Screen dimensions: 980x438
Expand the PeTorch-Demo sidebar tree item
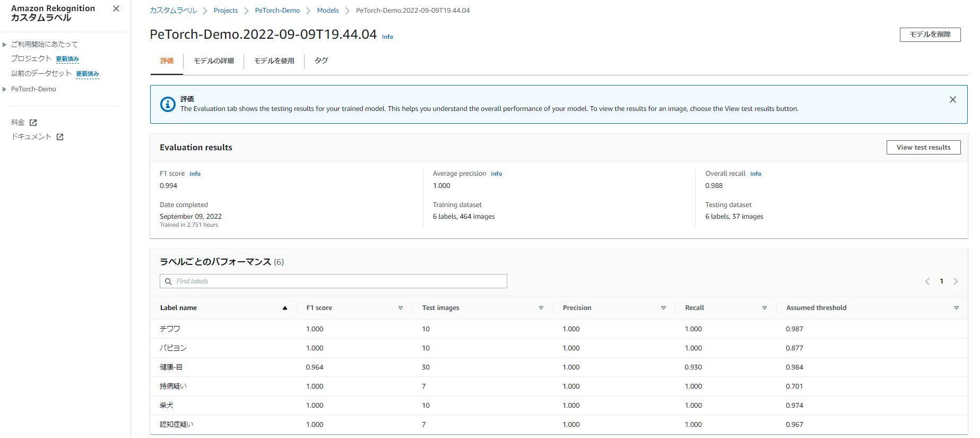pos(5,89)
